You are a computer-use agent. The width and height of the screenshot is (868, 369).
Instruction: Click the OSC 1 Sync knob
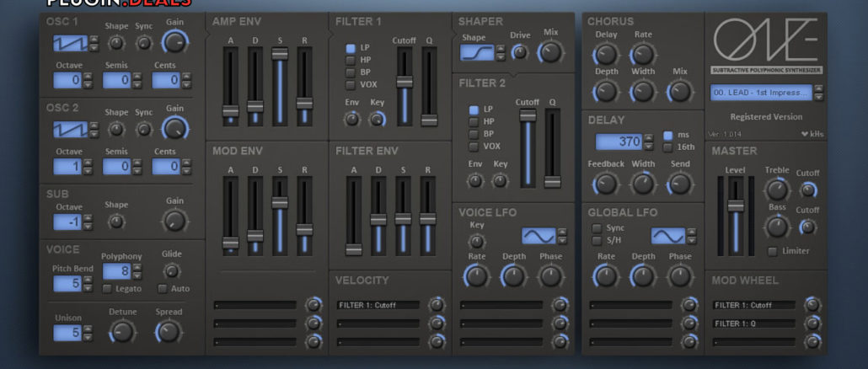coord(144,43)
